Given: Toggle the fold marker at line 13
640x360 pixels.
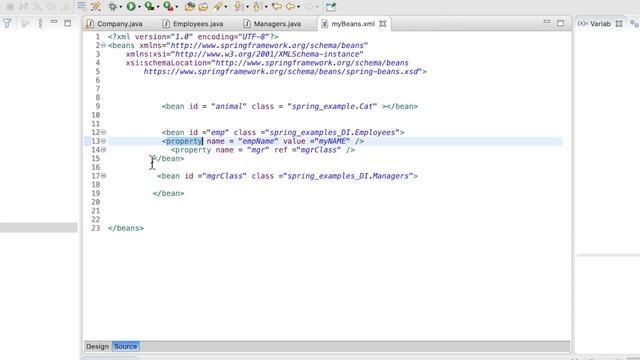Looking at the screenshot, I should click(x=103, y=141).
